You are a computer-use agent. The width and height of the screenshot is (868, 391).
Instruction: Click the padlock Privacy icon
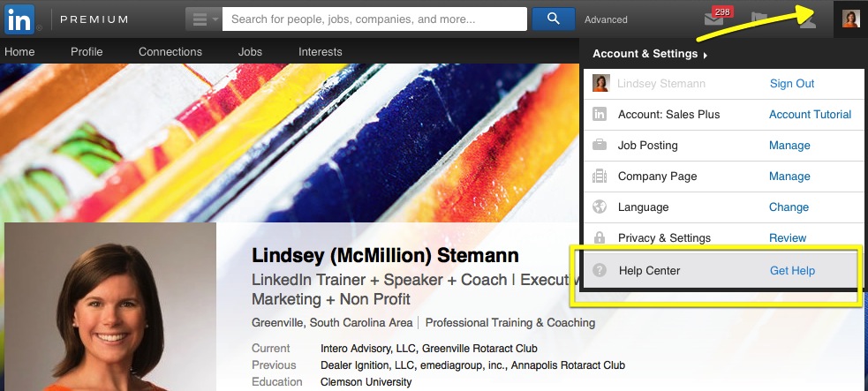(600, 237)
